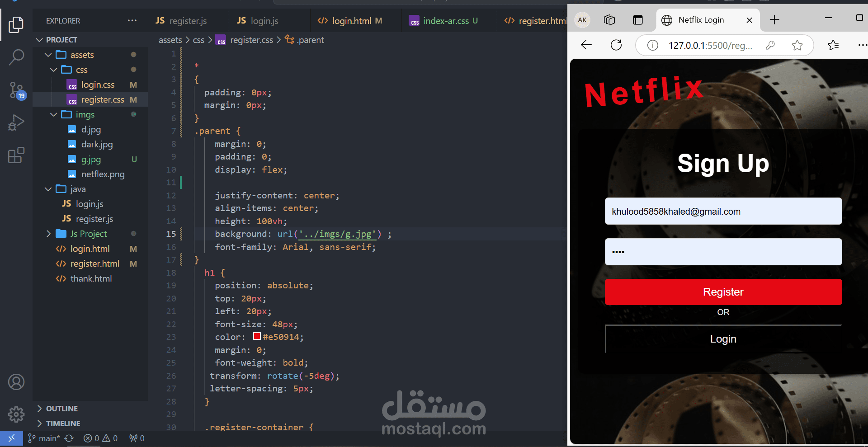Open register.js in the java folder
Image resolution: width=868 pixels, height=447 pixels.
(90, 219)
